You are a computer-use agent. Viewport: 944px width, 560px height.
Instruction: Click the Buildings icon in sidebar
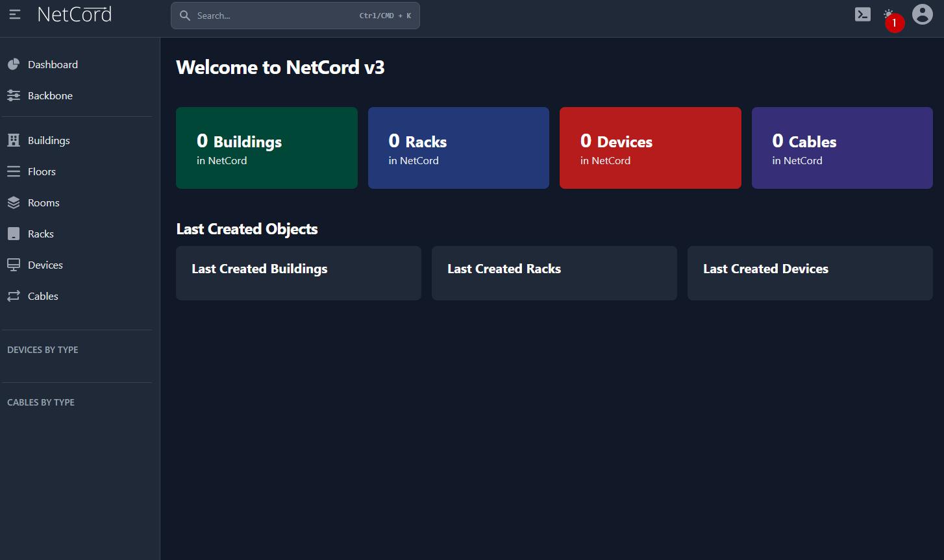tap(14, 140)
